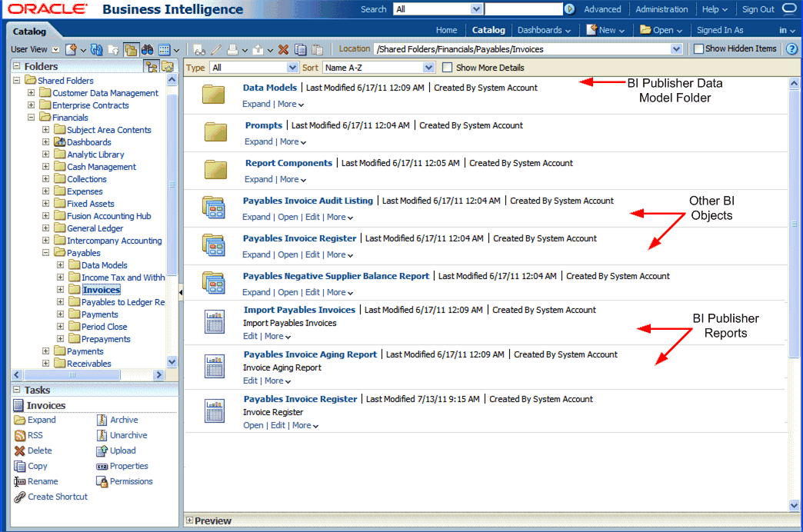Click the Refresh catalog icon
Viewport: 803px width, 532px height.
pos(96,49)
